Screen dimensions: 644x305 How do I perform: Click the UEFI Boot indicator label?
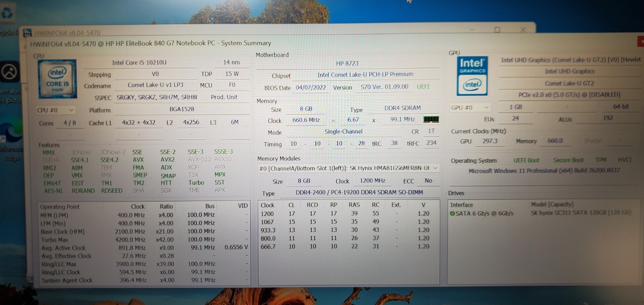pos(526,160)
